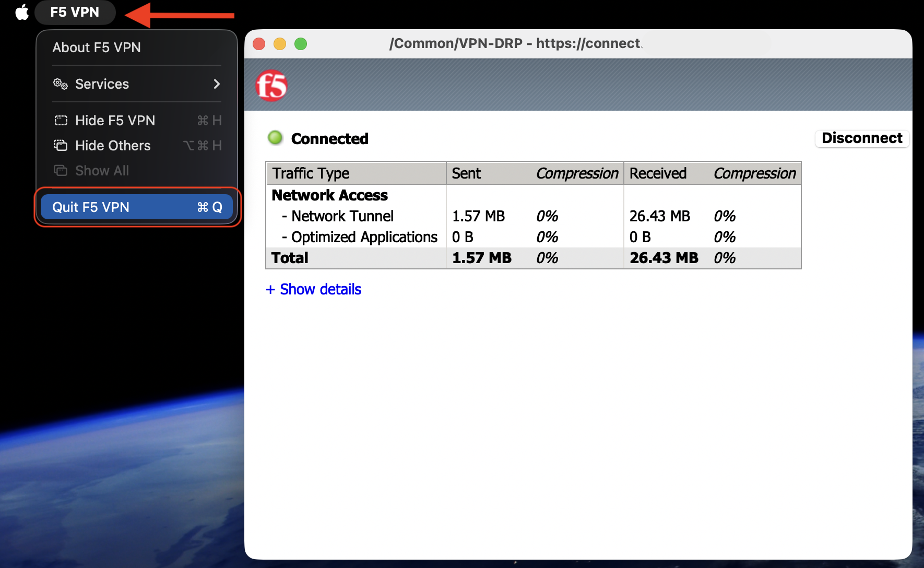Click the green connected status indicator
The height and width of the screenshot is (568, 924).
pos(275,138)
